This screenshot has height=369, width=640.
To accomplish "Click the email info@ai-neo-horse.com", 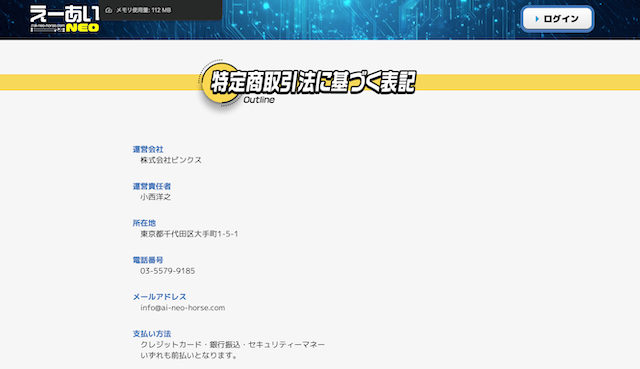I will tap(182, 308).
